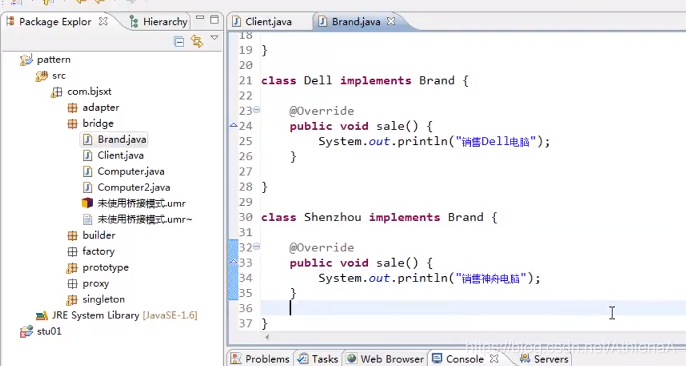Open the Problems tab
This screenshot has height=366, width=686.
pyautogui.click(x=260, y=359)
